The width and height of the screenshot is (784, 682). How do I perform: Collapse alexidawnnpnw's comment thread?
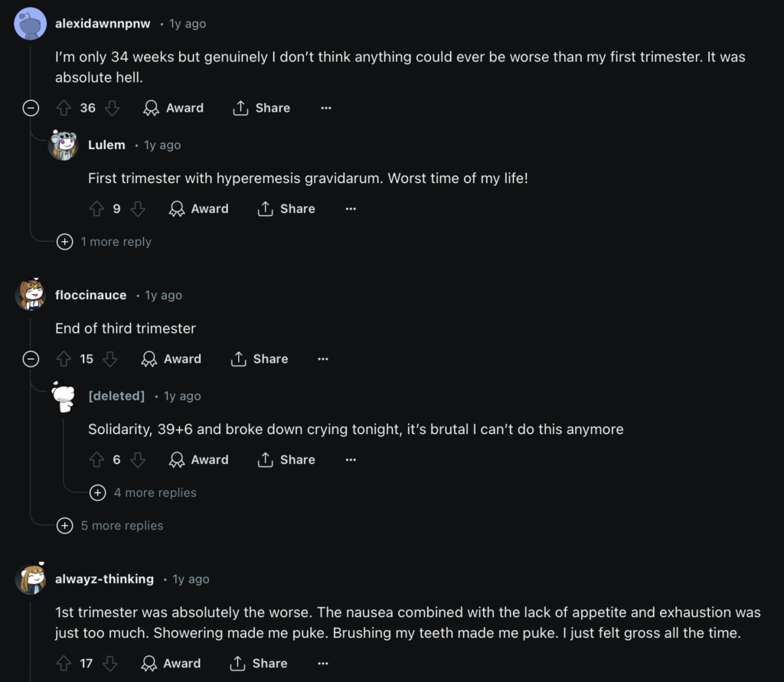(x=31, y=108)
